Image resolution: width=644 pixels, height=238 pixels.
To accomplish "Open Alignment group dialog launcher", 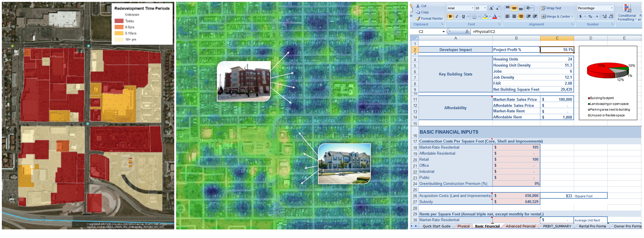I will (x=572, y=24).
